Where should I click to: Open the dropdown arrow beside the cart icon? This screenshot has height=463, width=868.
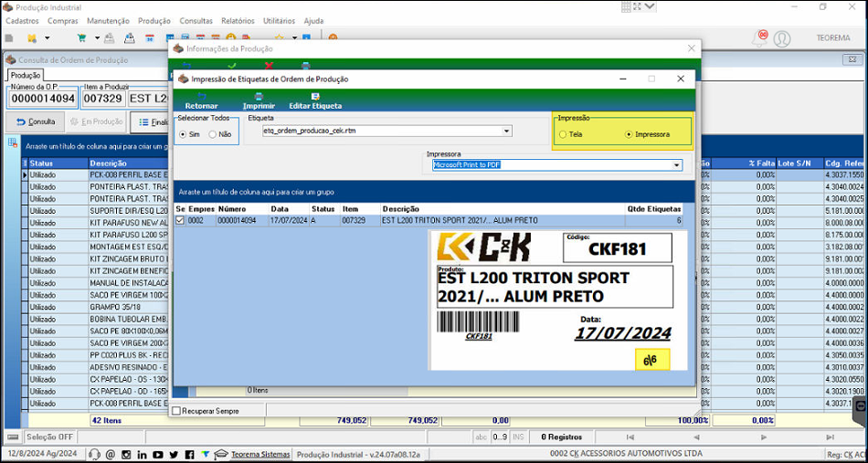coord(97,38)
